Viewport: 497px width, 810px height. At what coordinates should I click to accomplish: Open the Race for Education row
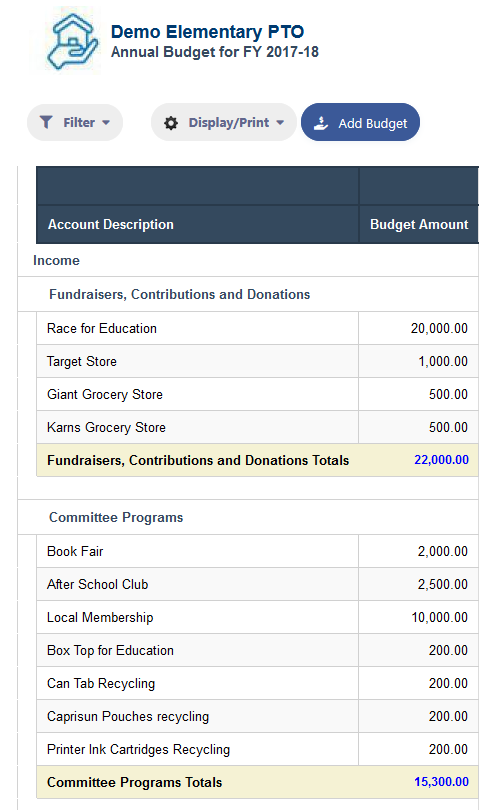click(257, 328)
